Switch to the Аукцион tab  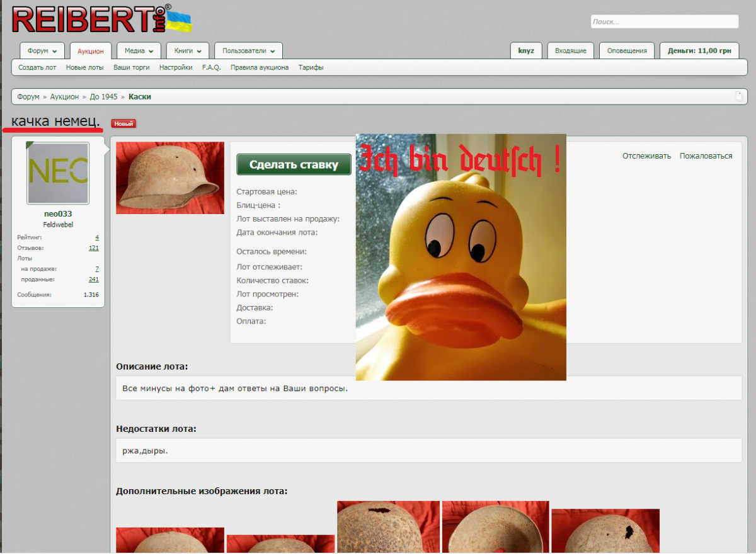point(91,51)
